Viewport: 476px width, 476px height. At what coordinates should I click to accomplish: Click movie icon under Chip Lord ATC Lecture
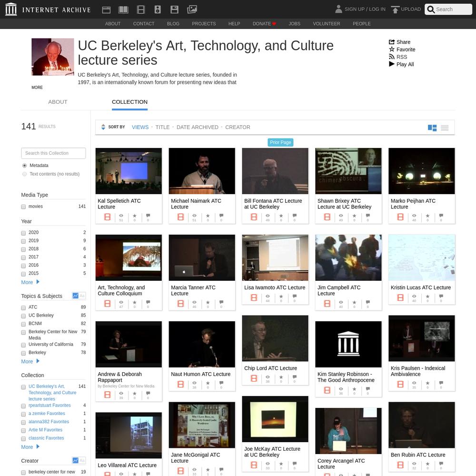click(x=254, y=378)
